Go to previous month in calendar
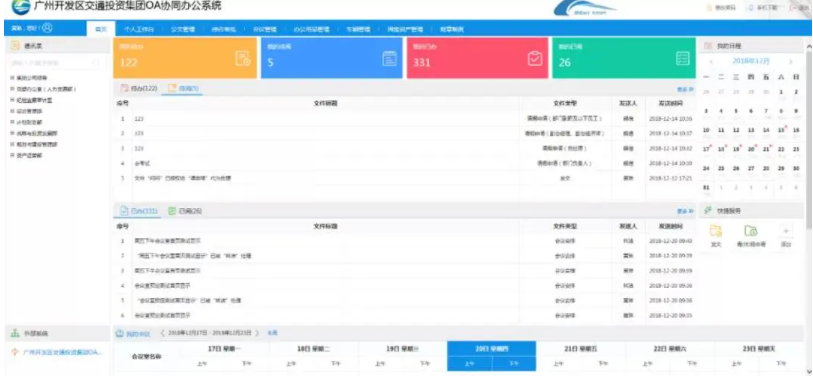The height and width of the screenshot is (382, 813). pyautogui.click(x=711, y=62)
